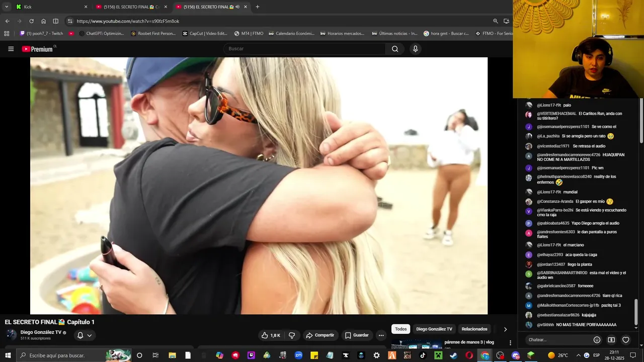
Task: Open the YouTube guide hamburger menu
Action: click(11, 49)
